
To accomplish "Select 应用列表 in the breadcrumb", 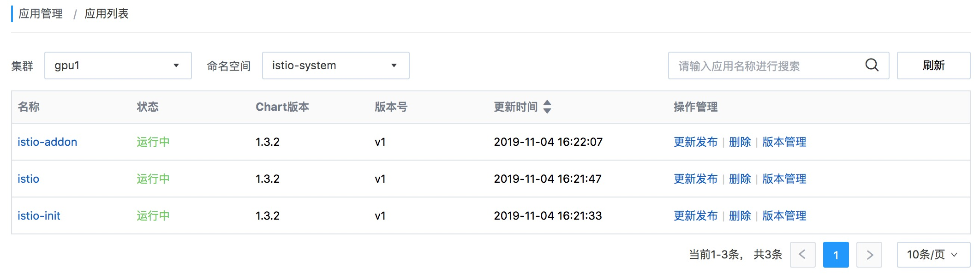I will tap(107, 14).
